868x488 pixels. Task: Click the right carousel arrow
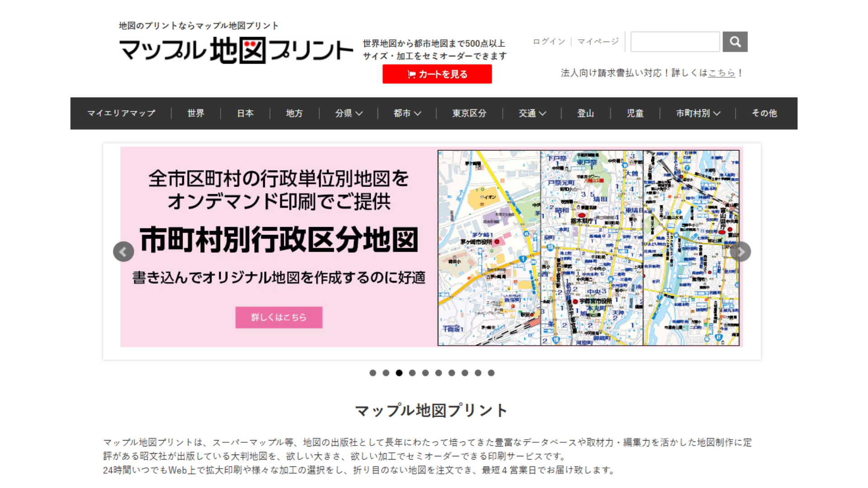tap(741, 252)
